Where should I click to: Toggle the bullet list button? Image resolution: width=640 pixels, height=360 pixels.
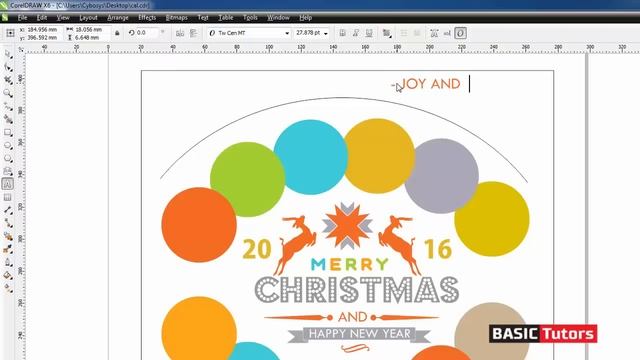click(404, 33)
